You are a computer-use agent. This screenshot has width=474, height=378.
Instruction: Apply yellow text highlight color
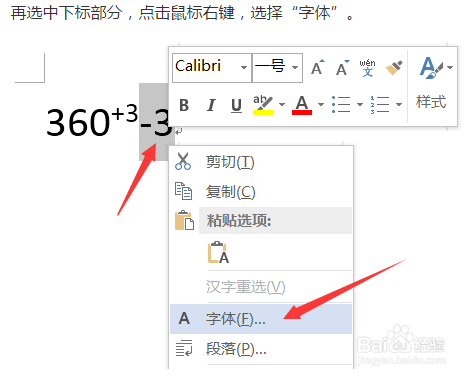(x=263, y=105)
